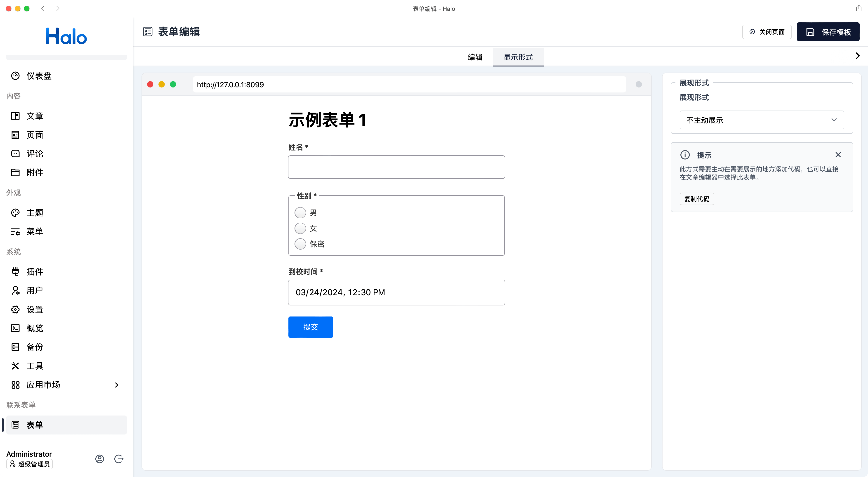Select the 保密 radio option

[300, 244]
